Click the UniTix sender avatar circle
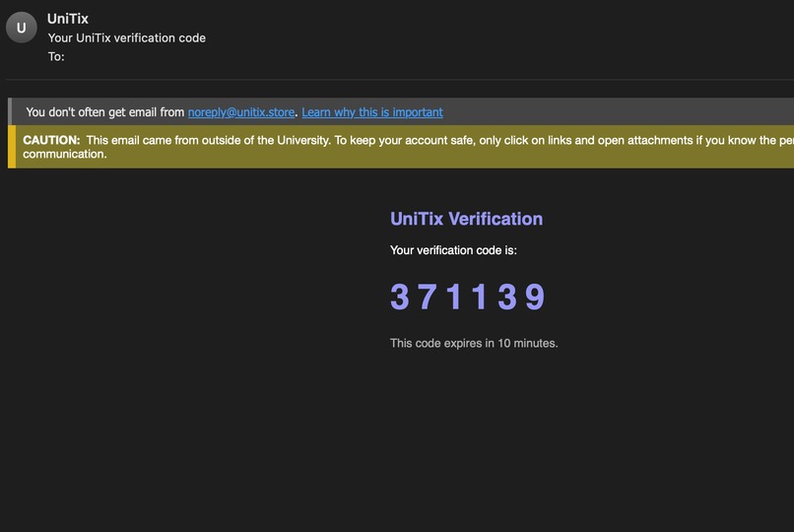This screenshot has height=532, width=794. 22,28
